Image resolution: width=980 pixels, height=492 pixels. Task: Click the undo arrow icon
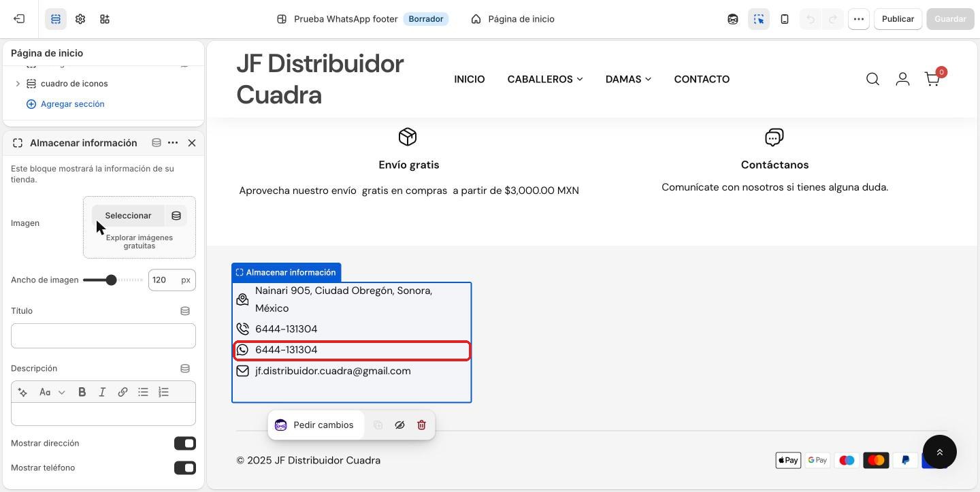click(x=810, y=19)
